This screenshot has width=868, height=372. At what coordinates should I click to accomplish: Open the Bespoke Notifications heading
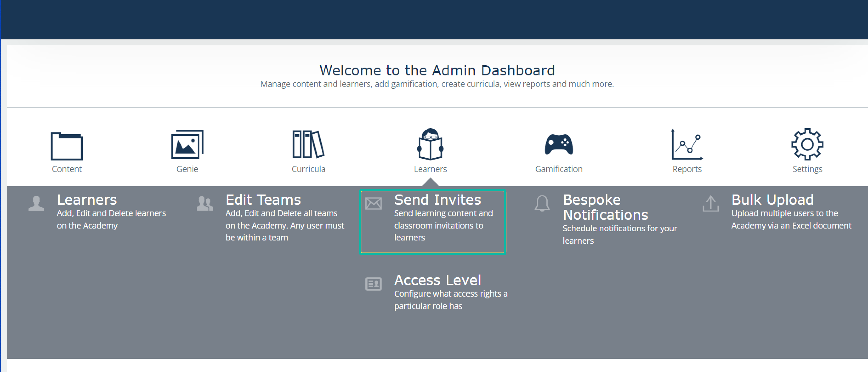click(x=605, y=207)
